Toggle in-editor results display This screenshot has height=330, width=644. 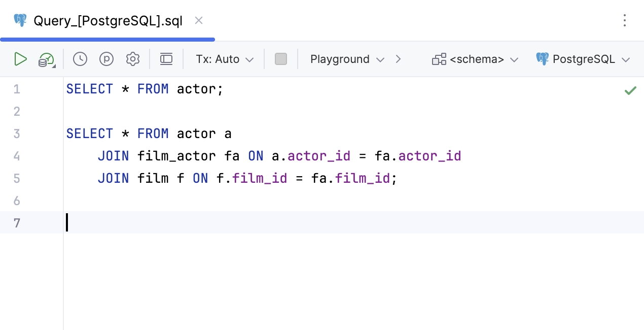pos(166,59)
